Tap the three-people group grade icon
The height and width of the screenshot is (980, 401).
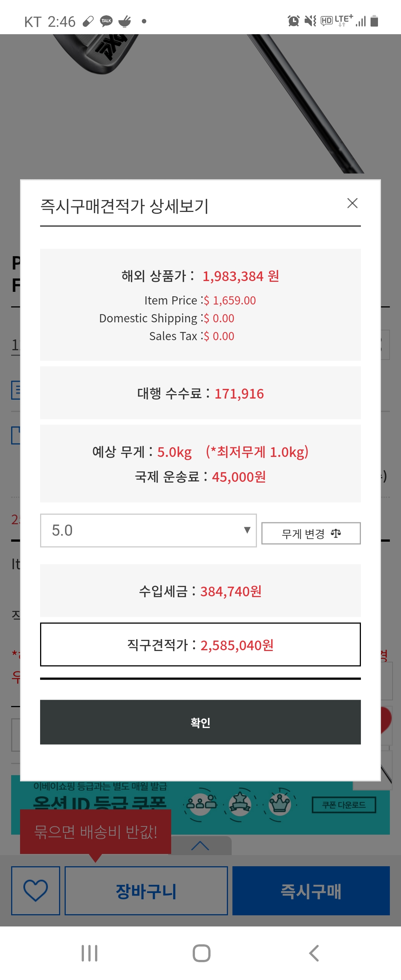(201, 804)
